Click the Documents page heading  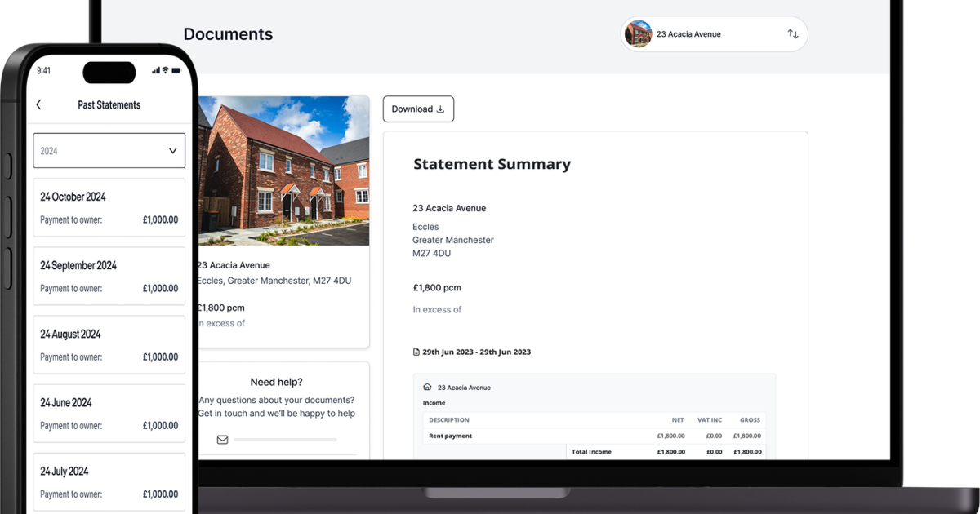[x=228, y=34]
